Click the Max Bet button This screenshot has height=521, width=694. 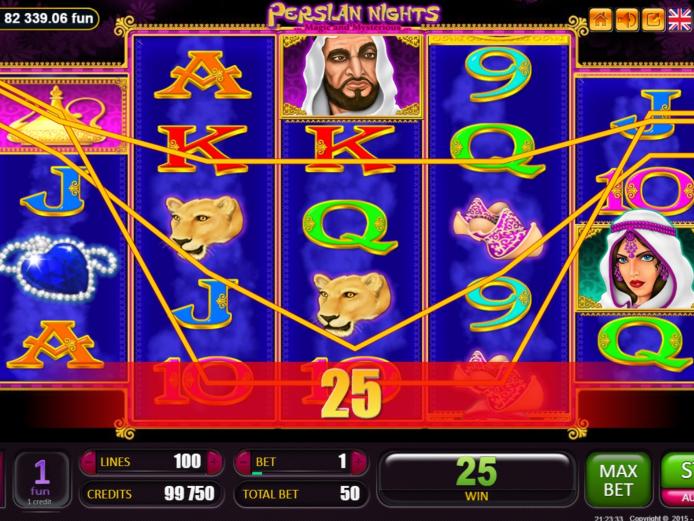coord(618,480)
